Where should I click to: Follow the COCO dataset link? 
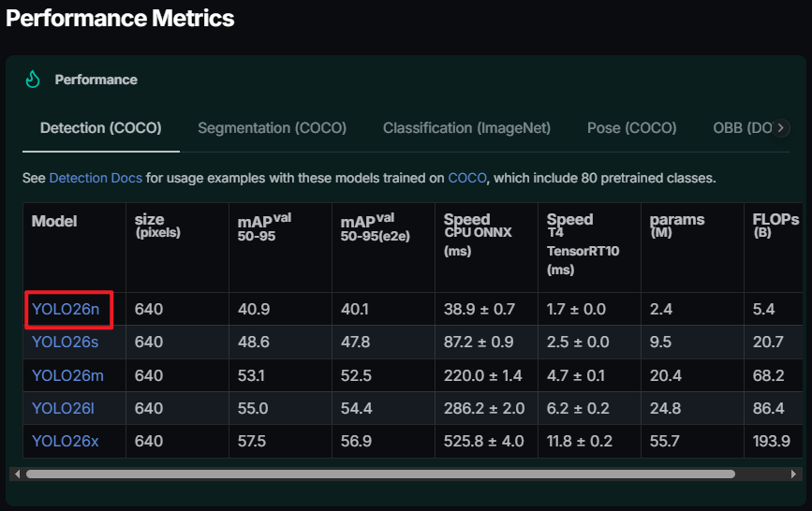pyautogui.click(x=467, y=178)
